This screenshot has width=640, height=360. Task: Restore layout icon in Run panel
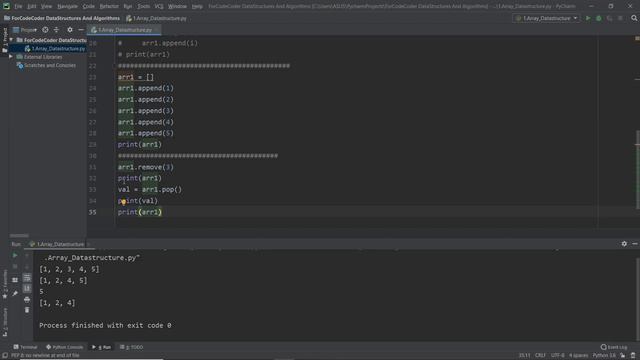coord(15,280)
